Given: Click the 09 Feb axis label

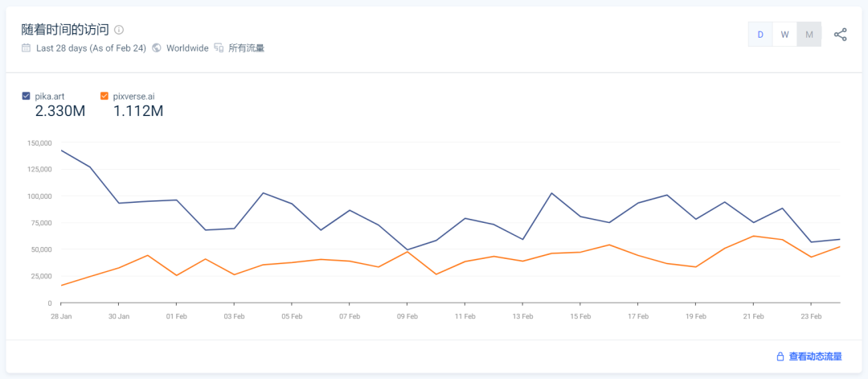Looking at the screenshot, I should click(407, 316).
